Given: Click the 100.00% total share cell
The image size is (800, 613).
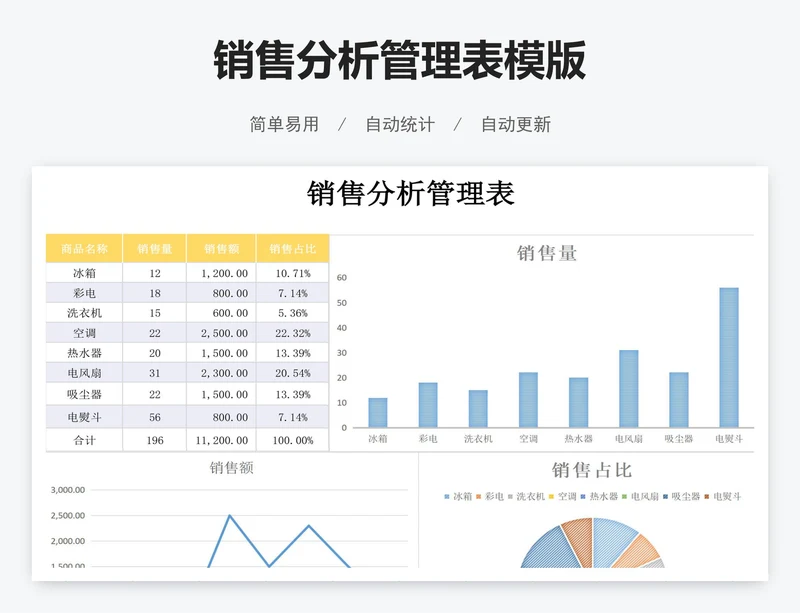Looking at the screenshot, I should (x=293, y=440).
